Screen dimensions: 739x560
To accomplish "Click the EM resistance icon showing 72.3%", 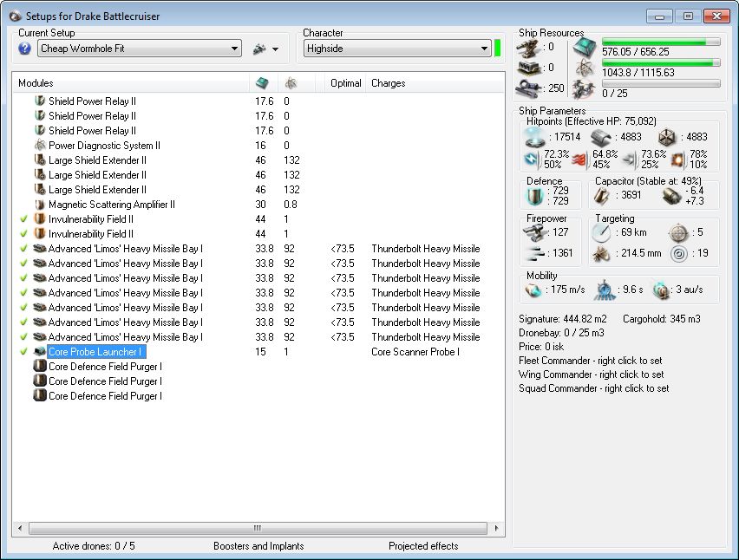I will [532, 160].
